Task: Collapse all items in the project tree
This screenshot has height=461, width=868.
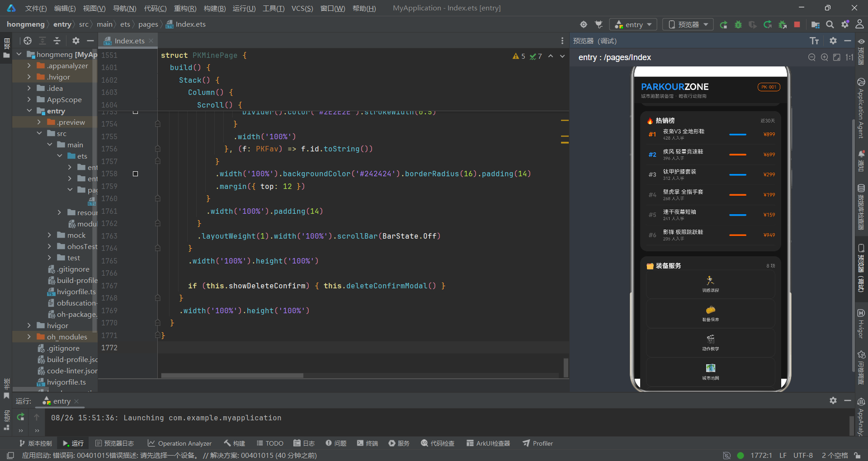Action: 57,41
